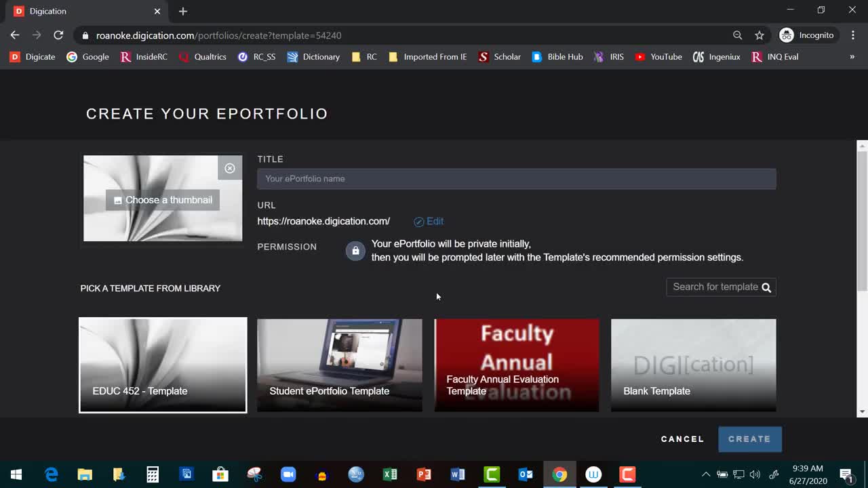The width and height of the screenshot is (868, 488).
Task: Switch to Chrome in taskbar
Action: 559,474
